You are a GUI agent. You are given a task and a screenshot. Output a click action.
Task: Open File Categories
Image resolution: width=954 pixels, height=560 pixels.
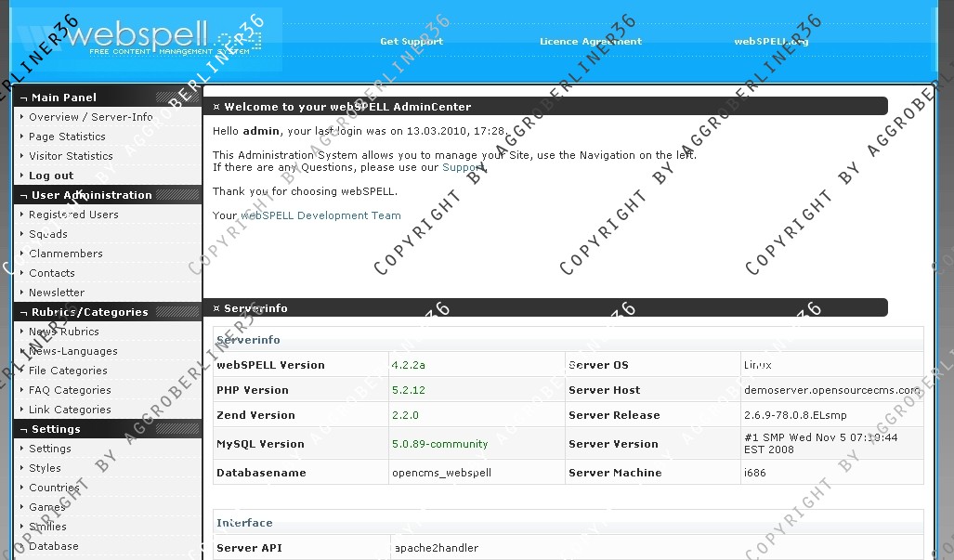click(x=68, y=371)
